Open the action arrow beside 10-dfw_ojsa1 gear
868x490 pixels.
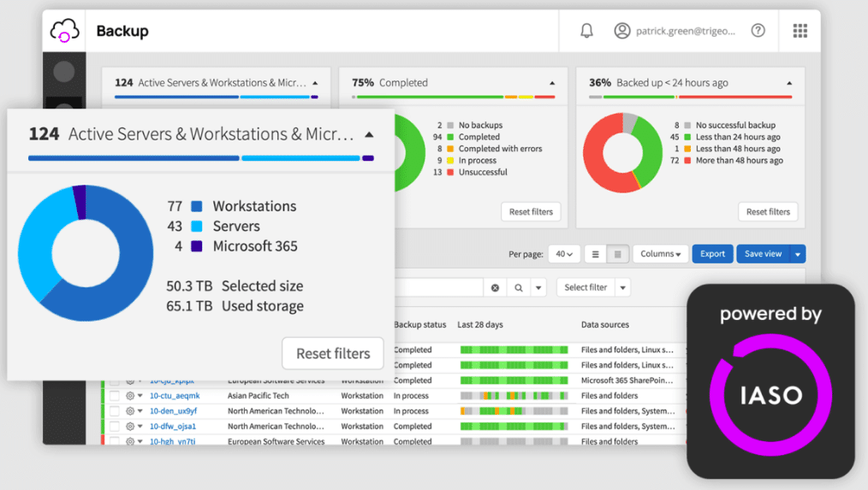point(140,427)
